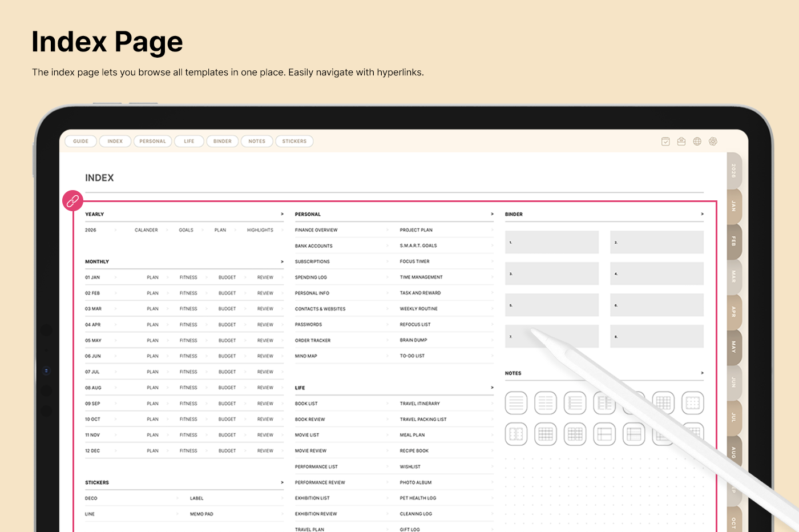Open the yearly HIGHLIGHTS link
799x532 pixels.
click(x=260, y=230)
